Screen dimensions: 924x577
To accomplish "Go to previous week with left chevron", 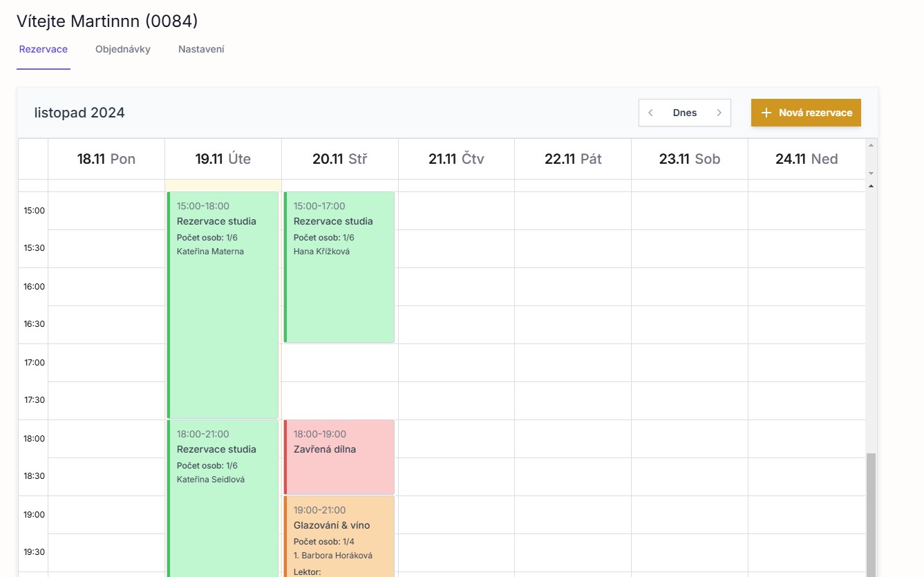I will [x=650, y=113].
